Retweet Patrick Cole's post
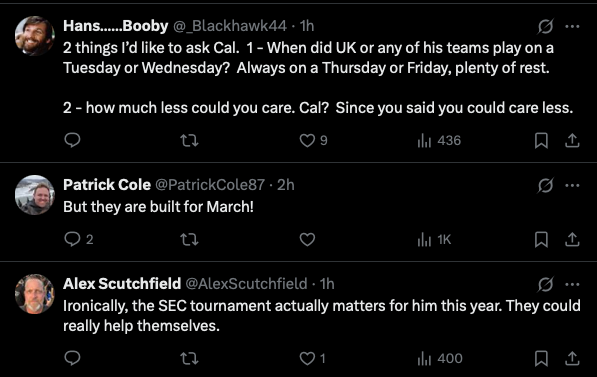Viewport: 597px width, 377px height. point(189,240)
